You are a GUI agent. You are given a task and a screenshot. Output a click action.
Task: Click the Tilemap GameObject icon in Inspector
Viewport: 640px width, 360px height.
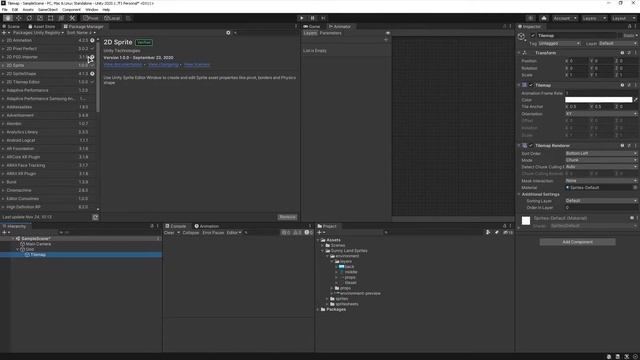pyautogui.click(x=522, y=37)
